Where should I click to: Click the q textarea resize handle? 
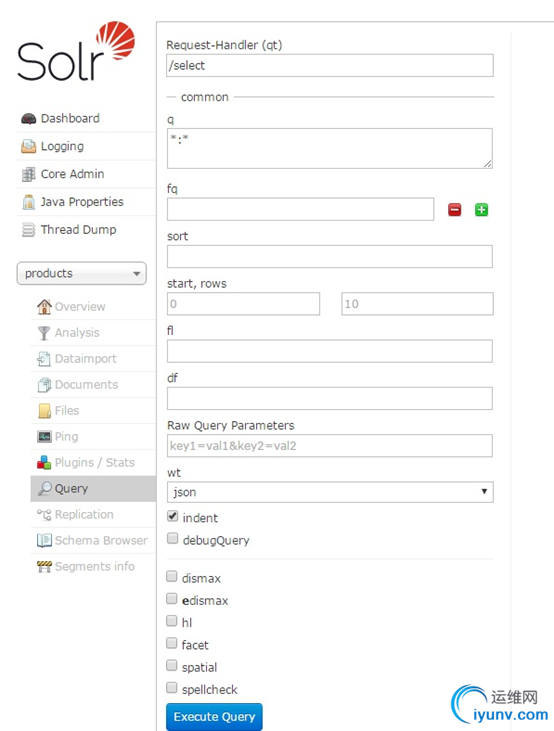[488, 164]
